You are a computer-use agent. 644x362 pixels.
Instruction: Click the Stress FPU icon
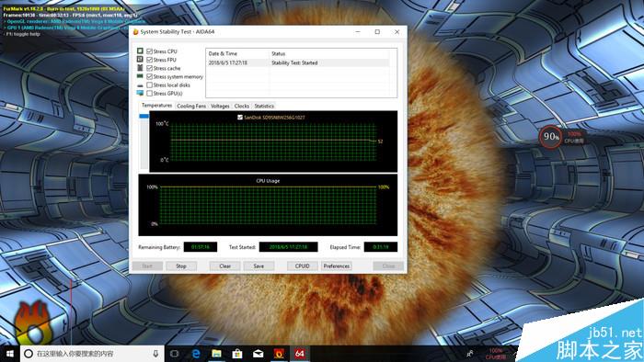tap(140, 60)
